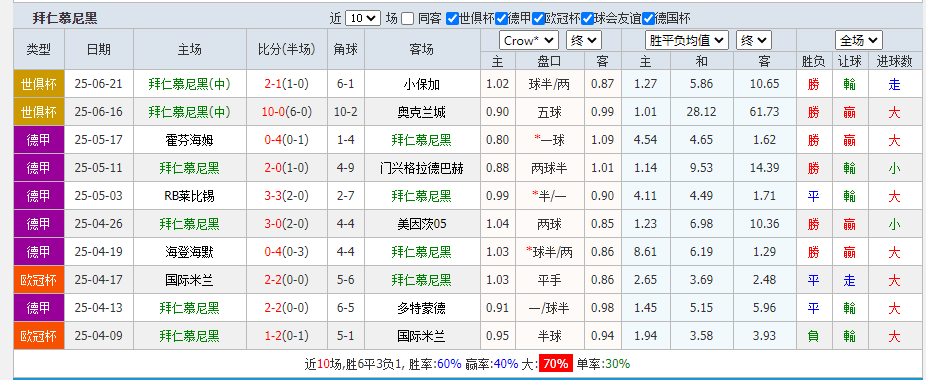Open the recent matches count dropdown showing 10
The image size is (926, 380).
[363, 18]
